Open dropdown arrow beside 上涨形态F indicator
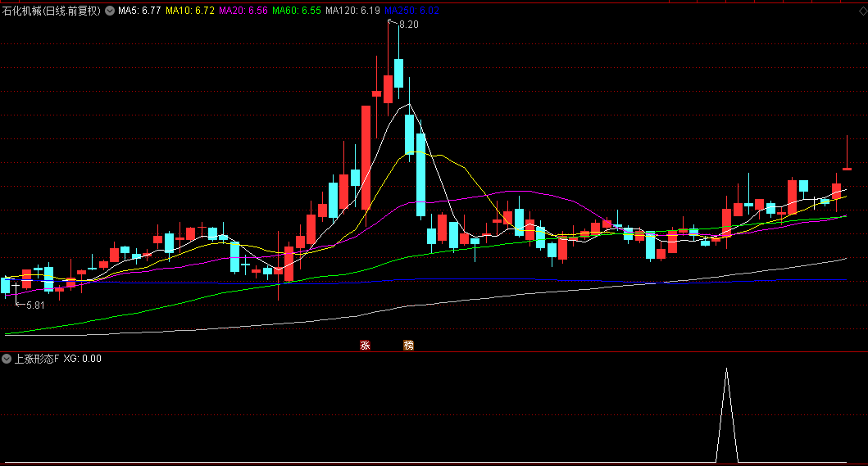This screenshot has width=868, height=466. 7,359
